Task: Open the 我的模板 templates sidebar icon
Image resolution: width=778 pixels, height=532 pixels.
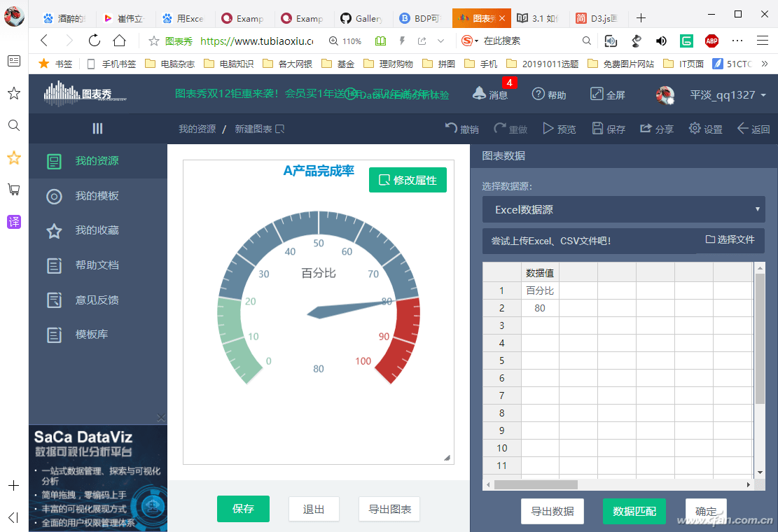Action: coord(54,197)
